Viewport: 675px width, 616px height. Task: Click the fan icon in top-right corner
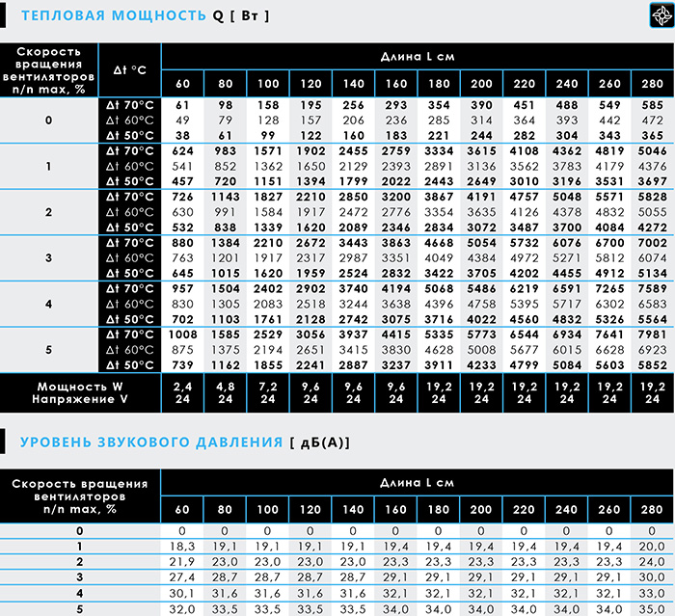[x=662, y=15]
